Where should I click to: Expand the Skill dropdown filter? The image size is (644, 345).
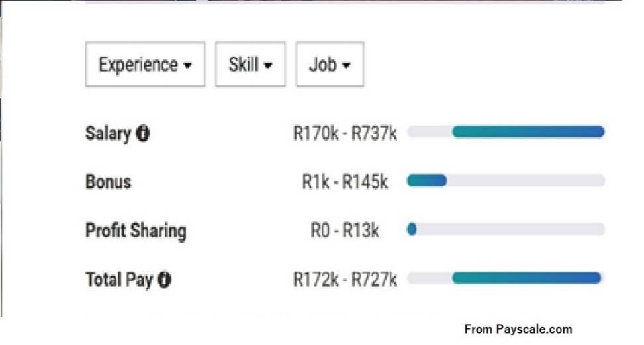[x=250, y=64]
